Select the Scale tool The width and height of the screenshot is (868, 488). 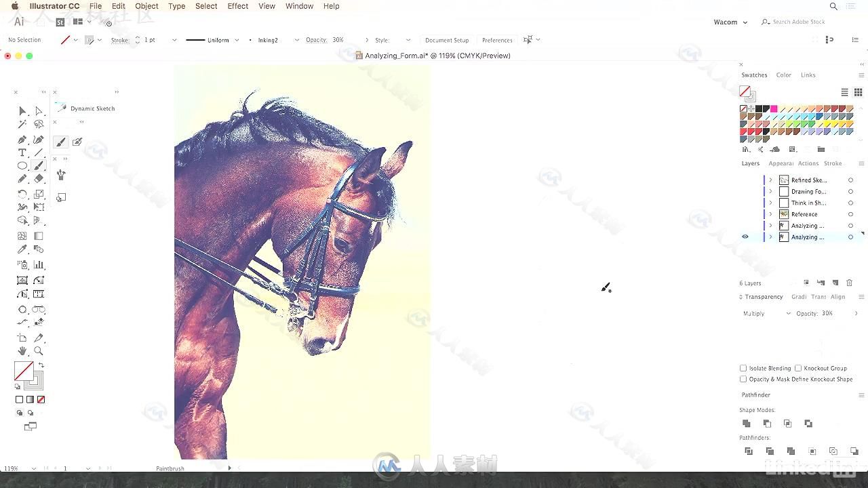[39, 194]
